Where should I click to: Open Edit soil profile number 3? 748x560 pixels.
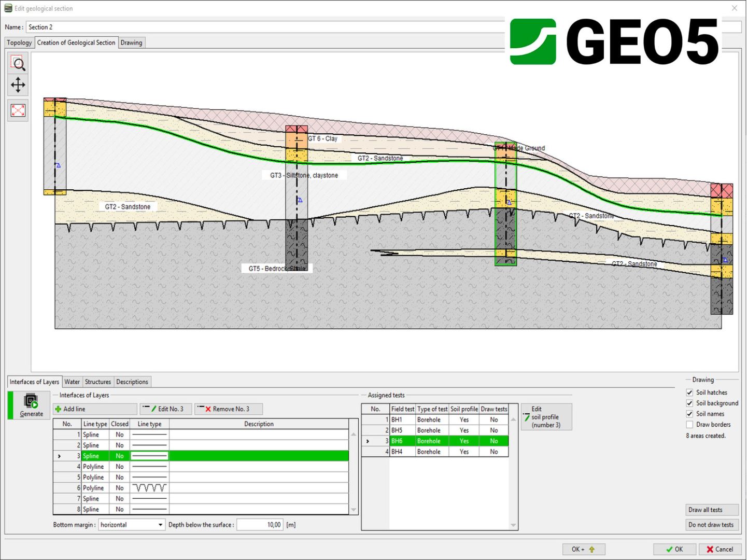tap(546, 417)
